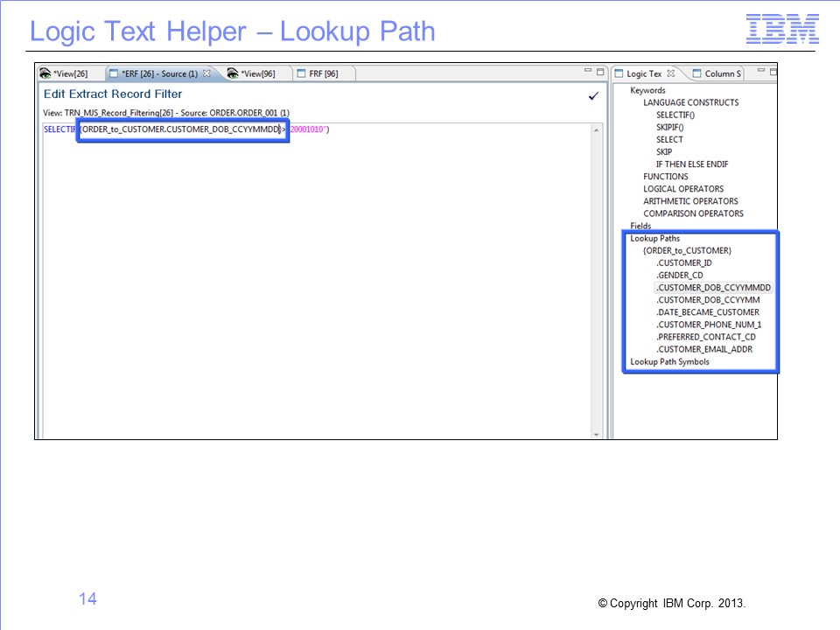Click the SELECTIF keyword in the editor

(60, 129)
